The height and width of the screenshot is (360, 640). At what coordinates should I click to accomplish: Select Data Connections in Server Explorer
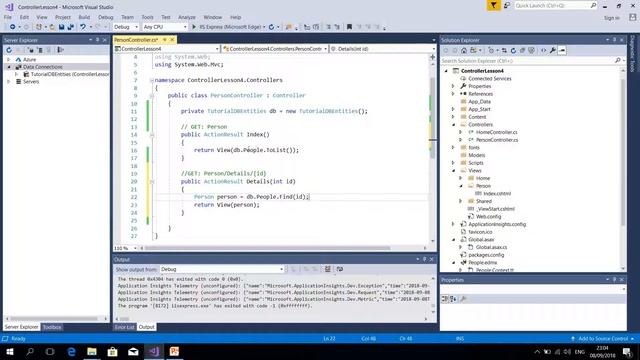42,67
